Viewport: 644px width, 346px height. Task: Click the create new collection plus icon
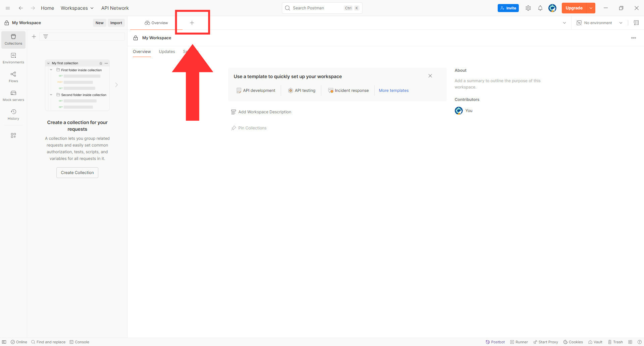pos(34,37)
